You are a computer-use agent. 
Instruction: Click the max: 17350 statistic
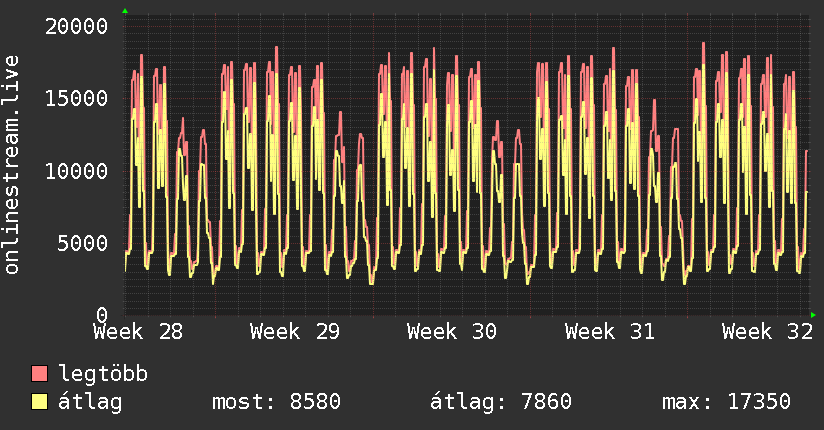click(726, 402)
